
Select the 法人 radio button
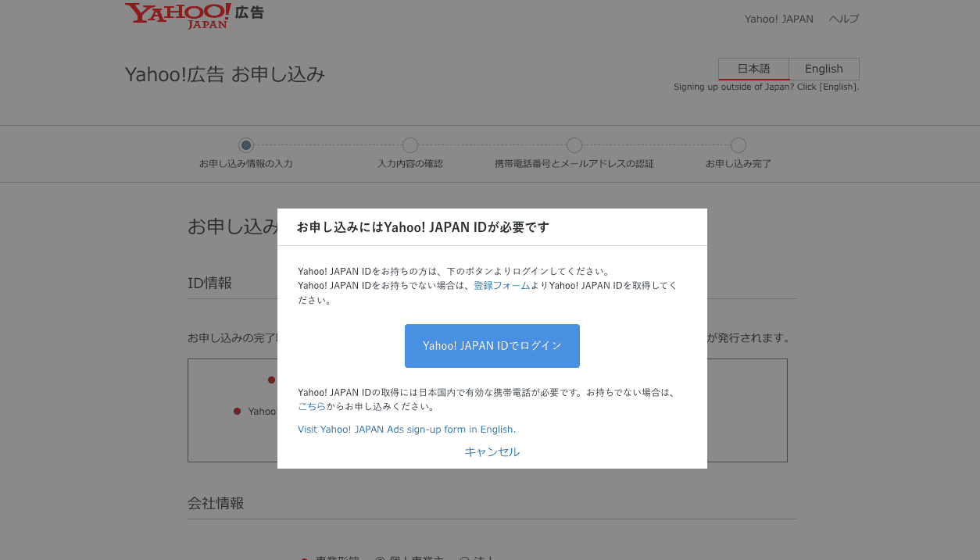coord(464,558)
